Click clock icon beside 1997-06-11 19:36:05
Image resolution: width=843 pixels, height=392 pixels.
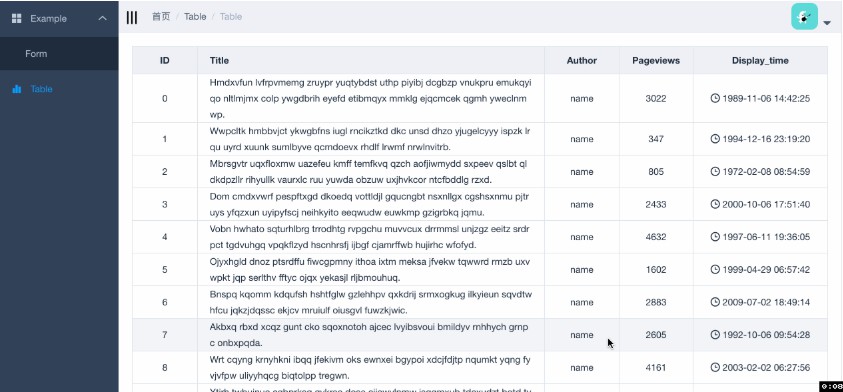tap(715, 237)
